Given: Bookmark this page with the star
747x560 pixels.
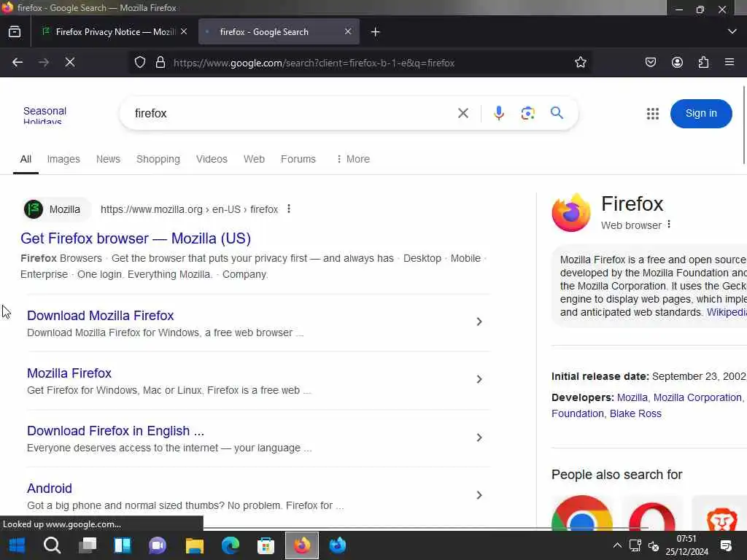Looking at the screenshot, I should pyautogui.click(x=580, y=63).
